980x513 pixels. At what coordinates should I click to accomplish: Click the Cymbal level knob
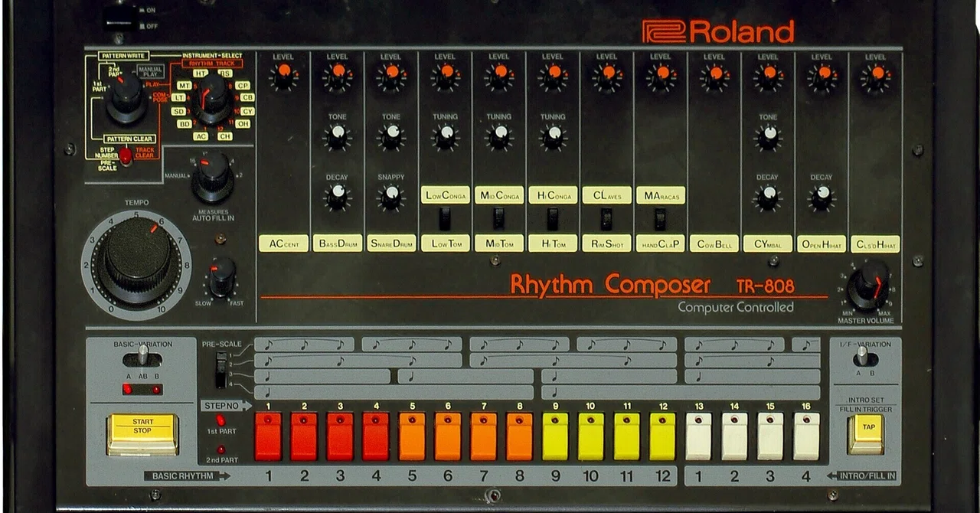pos(768,77)
